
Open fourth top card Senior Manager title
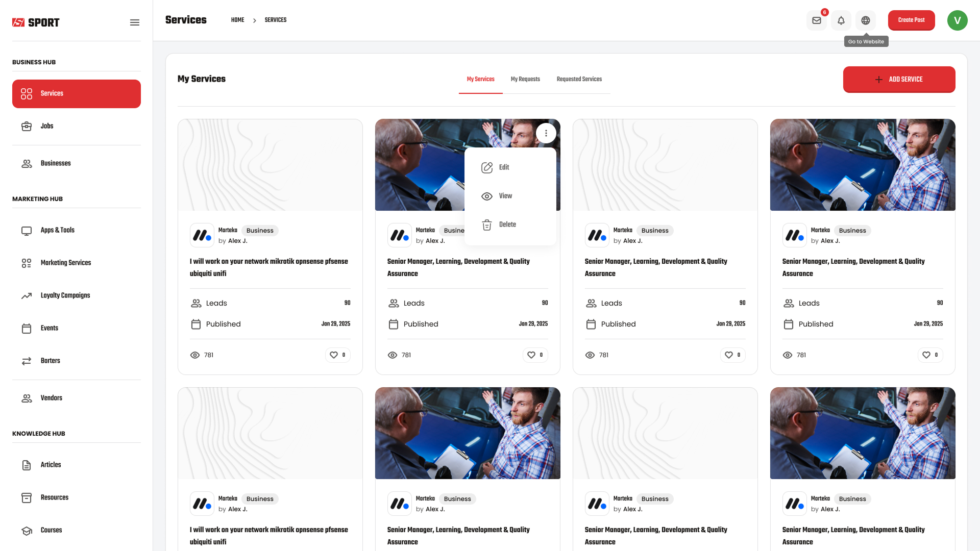pyautogui.click(x=853, y=267)
